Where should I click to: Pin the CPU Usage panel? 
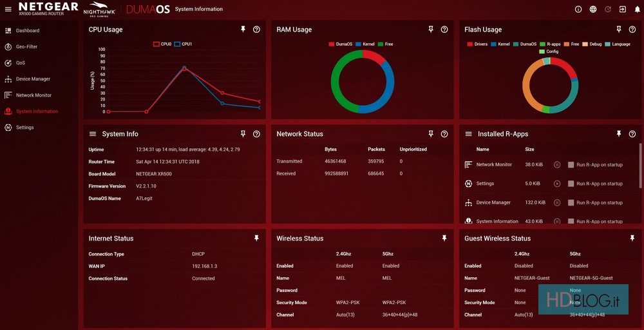(x=243, y=29)
